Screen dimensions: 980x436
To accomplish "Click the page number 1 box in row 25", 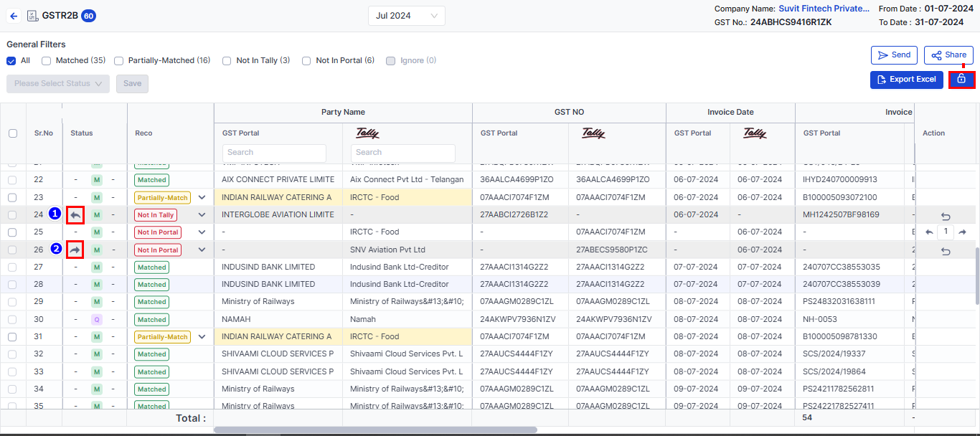I will coord(946,232).
